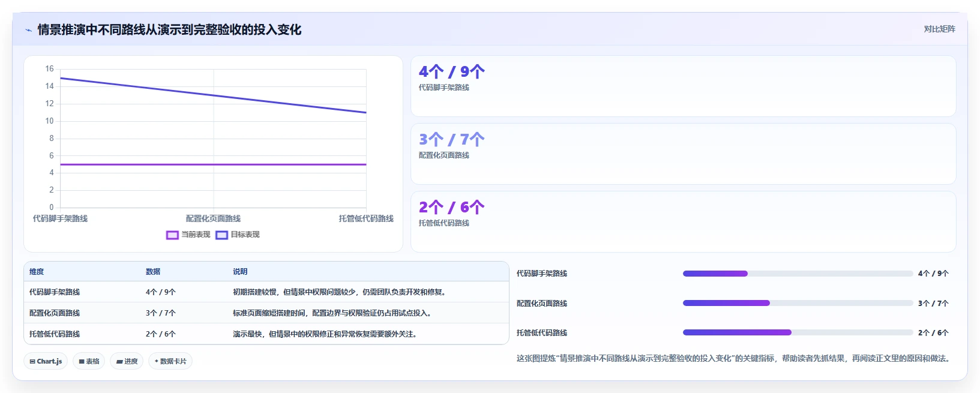Click the 表格 chip icon
The image size is (980, 393).
pyautogui.click(x=82, y=362)
